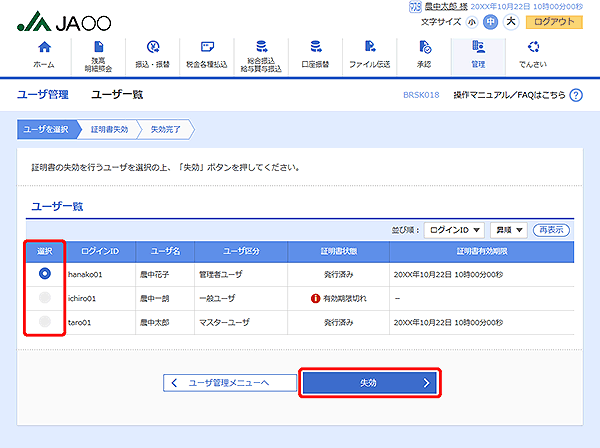Open 税金各種払込 tax payment icon
The height and width of the screenshot is (448, 600).
click(x=207, y=53)
